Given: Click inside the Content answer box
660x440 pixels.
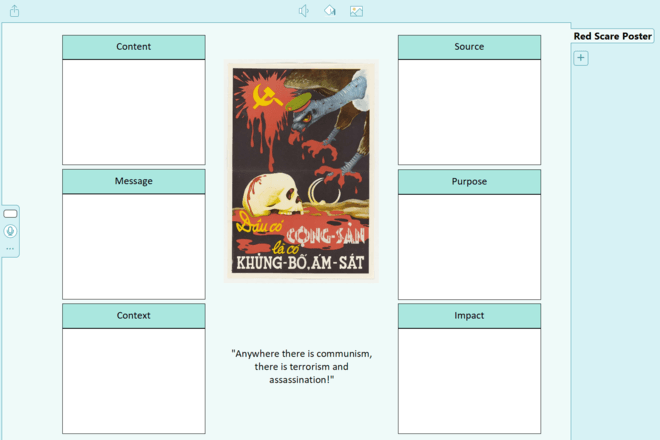Looking at the screenshot, I should (134, 112).
